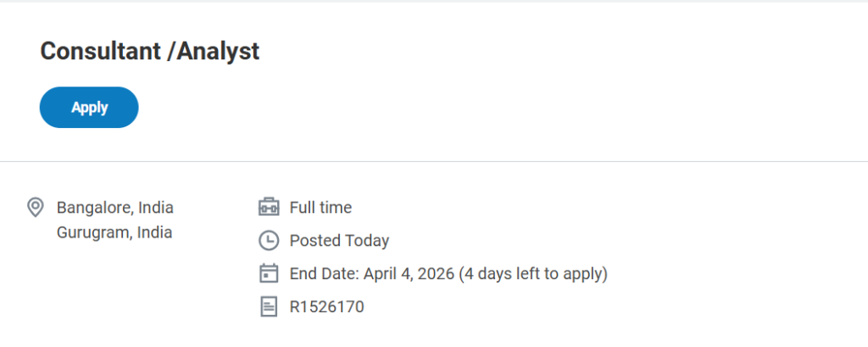Click the word India after Gurugram
868x347 pixels.
154,232
